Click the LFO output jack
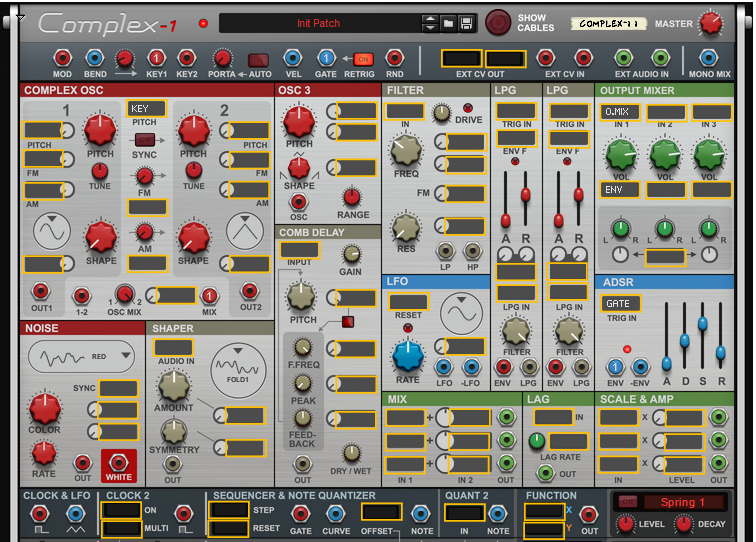The image size is (756, 542). pyautogui.click(x=444, y=367)
